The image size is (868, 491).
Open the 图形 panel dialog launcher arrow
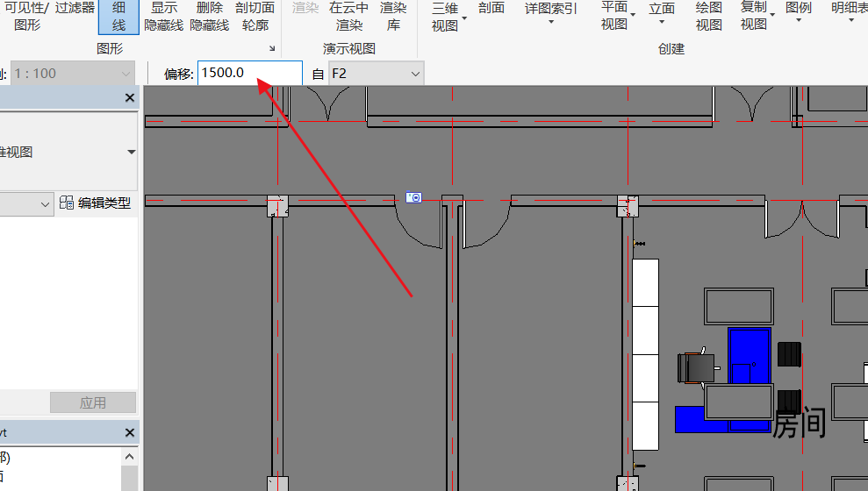point(271,48)
